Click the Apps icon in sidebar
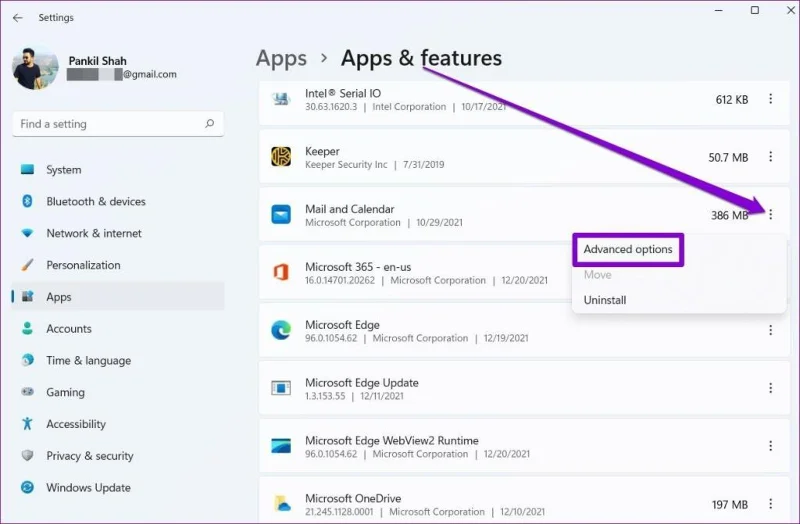Image resolution: width=800 pixels, height=524 pixels. (28, 296)
